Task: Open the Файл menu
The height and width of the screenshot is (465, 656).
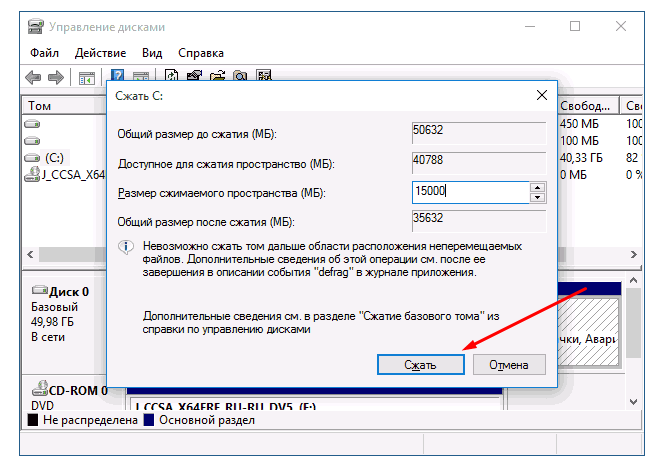Action: click(44, 53)
